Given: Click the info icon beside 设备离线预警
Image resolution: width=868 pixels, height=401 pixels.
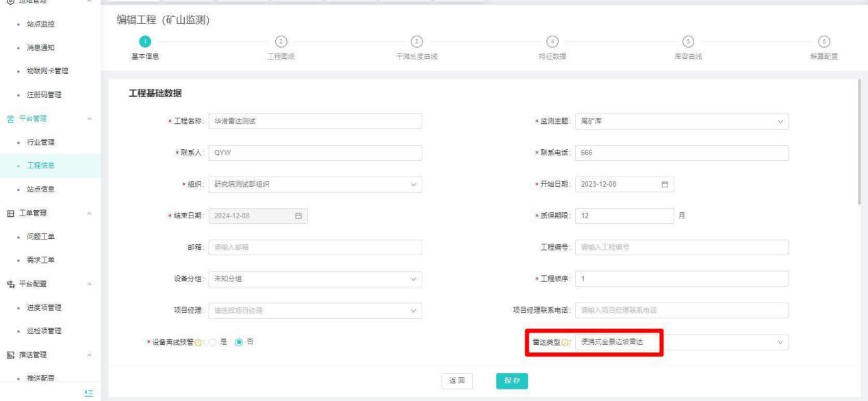Looking at the screenshot, I should 199,342.
